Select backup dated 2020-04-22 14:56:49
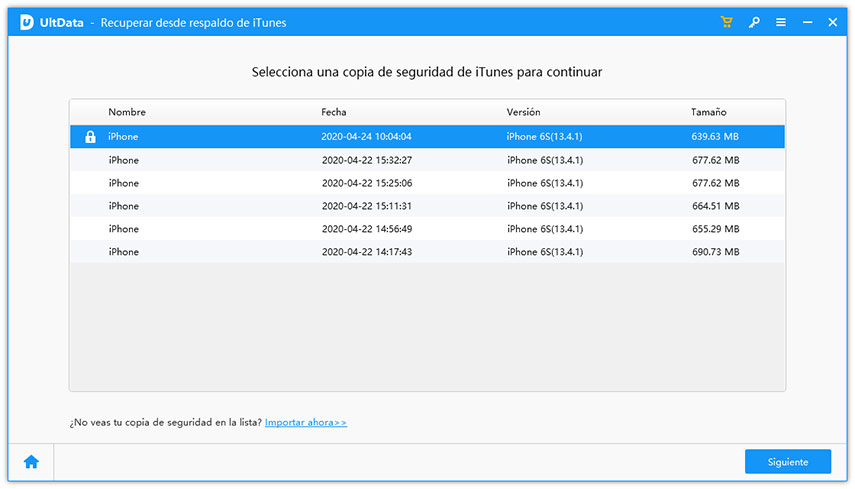This screenshot has width=855, height=489. pyautogui.click(x=428, y=229)
